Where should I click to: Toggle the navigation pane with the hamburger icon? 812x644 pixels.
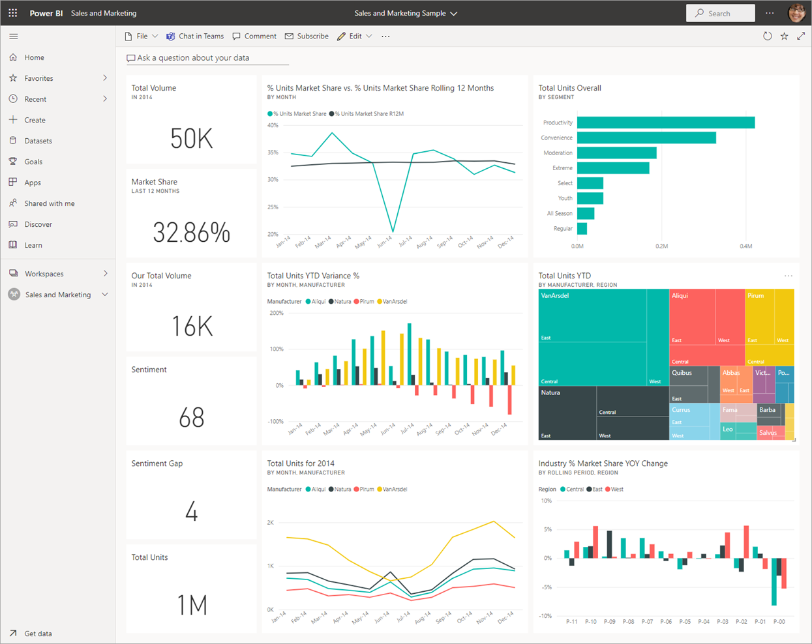[13, 36]
